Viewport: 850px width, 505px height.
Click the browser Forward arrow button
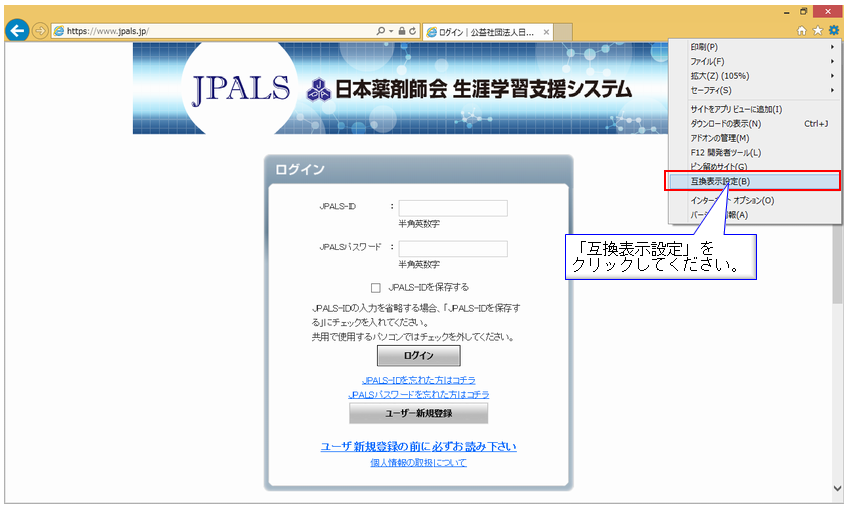coord(40,31)
